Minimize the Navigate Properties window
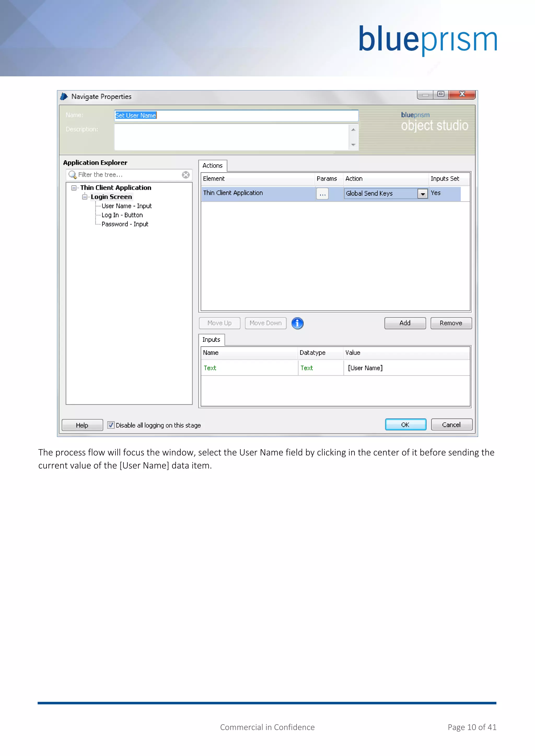 click(x=425, y=95)
